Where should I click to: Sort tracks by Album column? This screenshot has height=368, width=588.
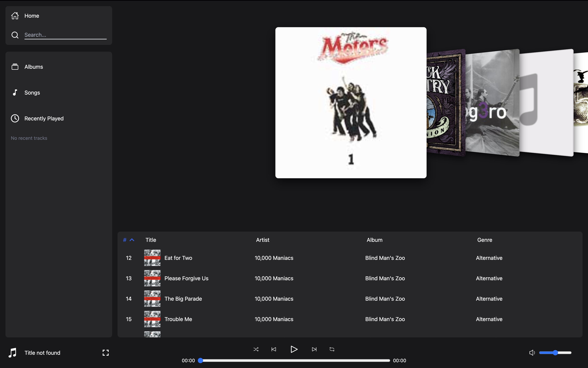point(374,240)
